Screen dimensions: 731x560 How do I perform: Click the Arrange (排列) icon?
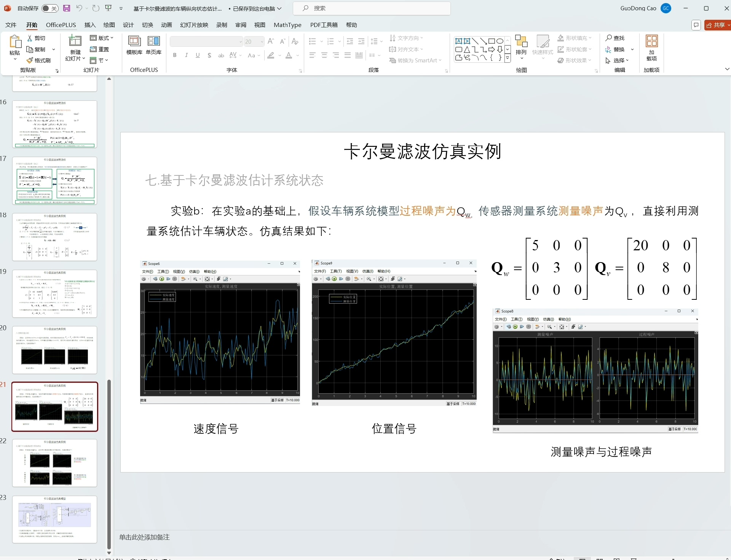point(521,41)
